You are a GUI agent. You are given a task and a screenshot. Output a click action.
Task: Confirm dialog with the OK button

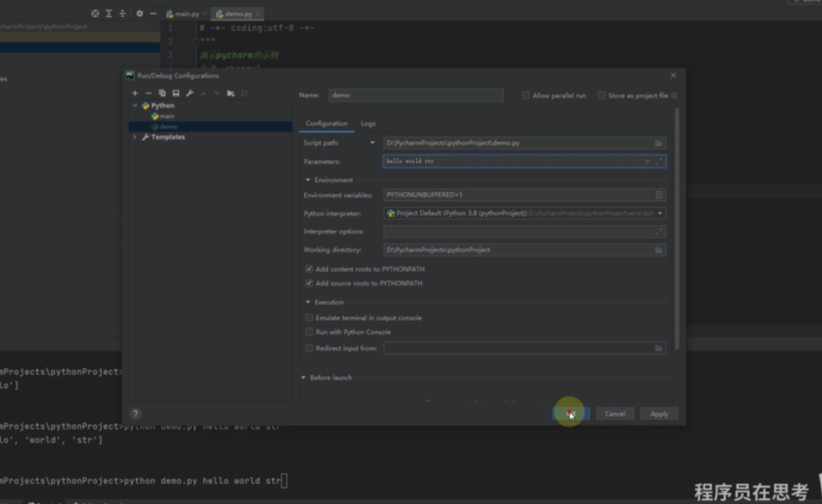click(x=571, y=414)
